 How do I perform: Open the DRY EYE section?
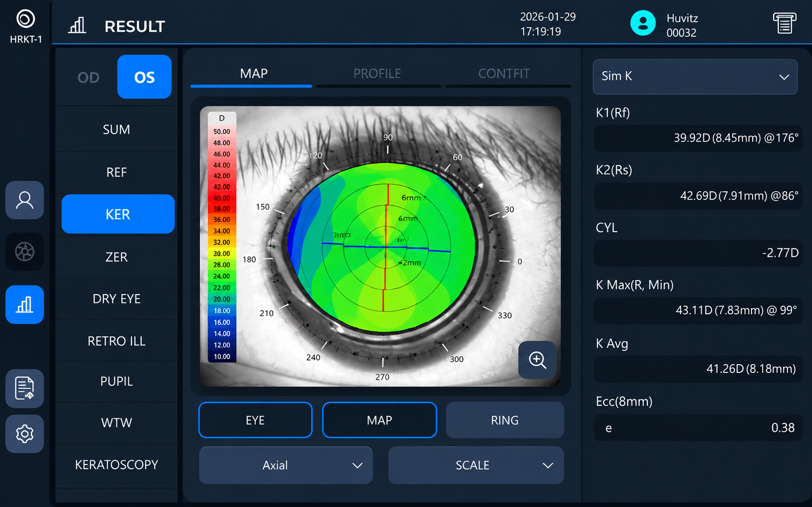(117, 299)
